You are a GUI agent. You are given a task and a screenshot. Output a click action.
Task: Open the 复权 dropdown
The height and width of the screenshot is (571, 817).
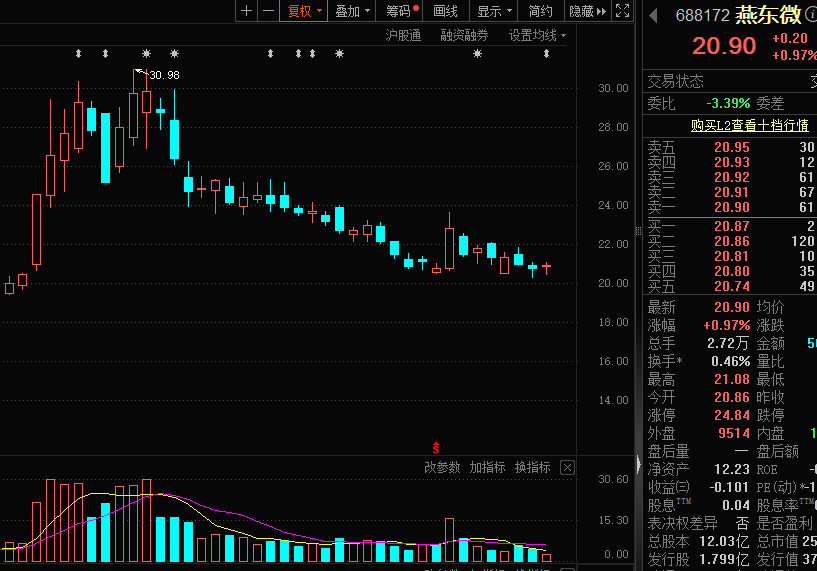click(x=305, y=11)
